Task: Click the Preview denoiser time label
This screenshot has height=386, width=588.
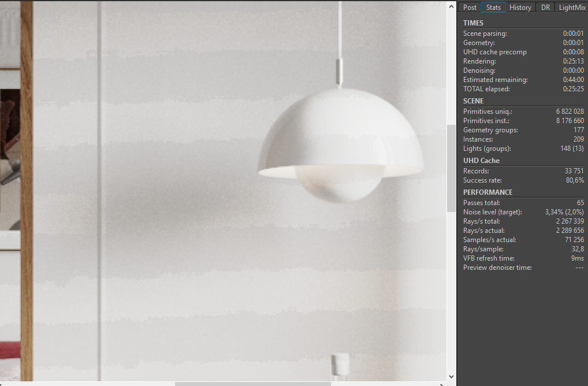Action: click(x=497, y=268)
